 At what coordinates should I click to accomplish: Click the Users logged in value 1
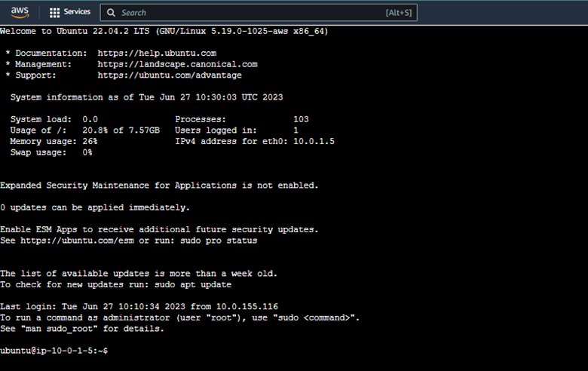pos(296,130)
